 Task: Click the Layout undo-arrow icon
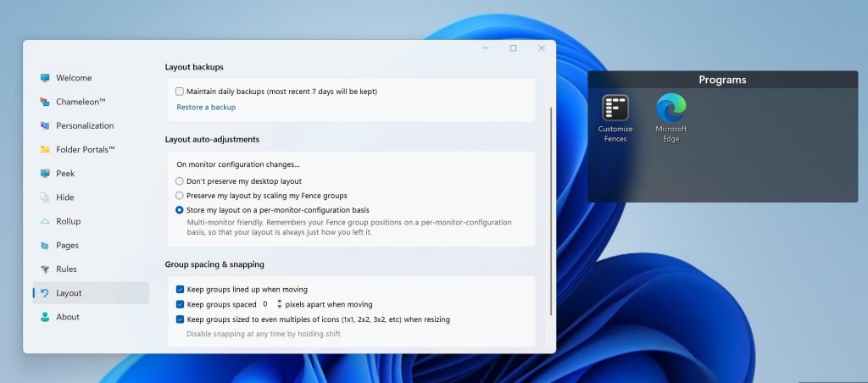point(45,293)
